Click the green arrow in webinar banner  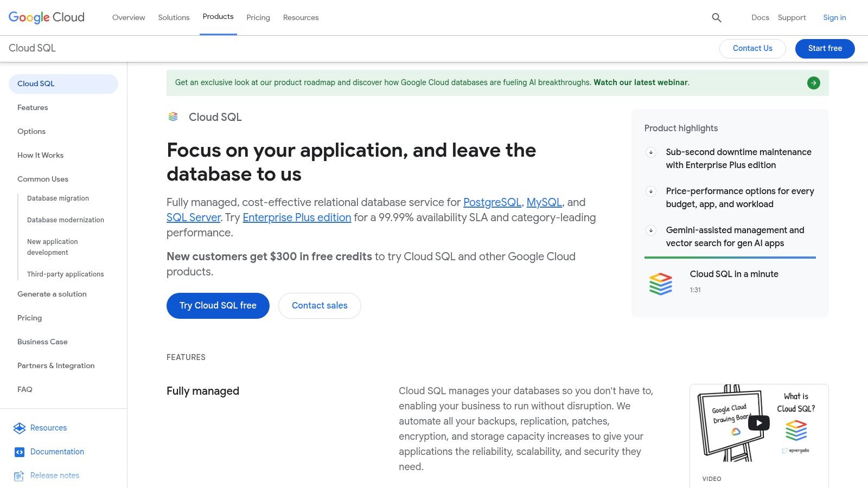click(x=813, y=83)
